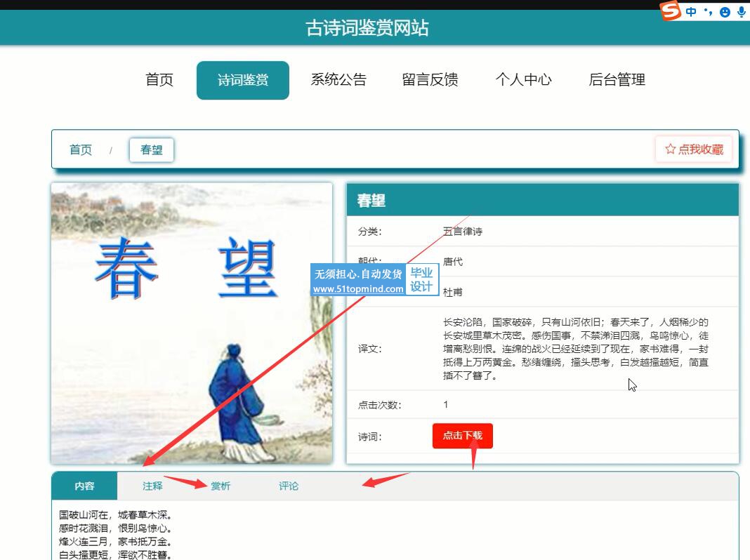Go to the 首页 navigation item
The image size is (750, 560).
point(159,80)
